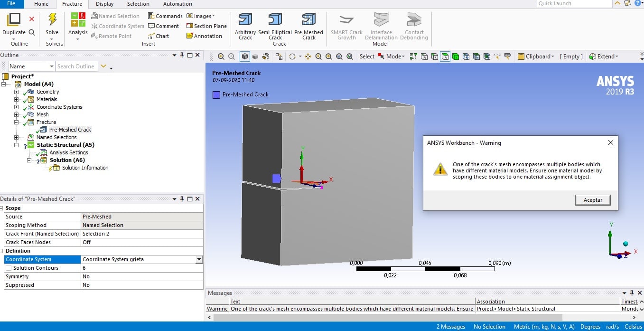Open the Analysis tools icon
This screenshot has height=331, width=644.
[78, 19]
